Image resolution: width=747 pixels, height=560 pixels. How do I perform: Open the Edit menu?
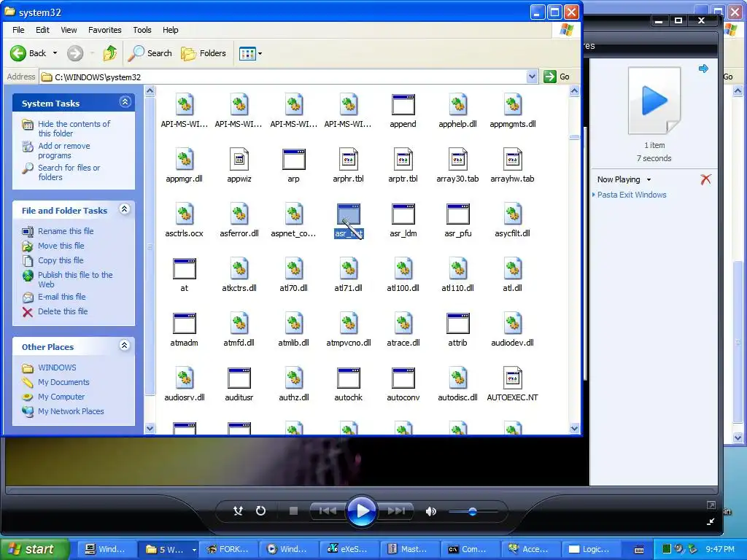point(42,30)
